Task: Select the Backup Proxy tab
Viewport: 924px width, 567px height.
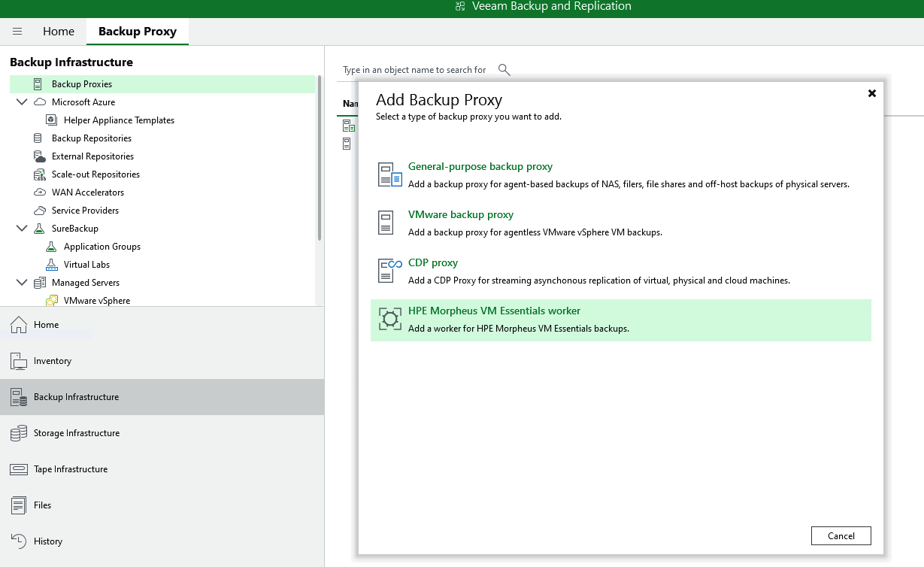Action: click(138, 32)
